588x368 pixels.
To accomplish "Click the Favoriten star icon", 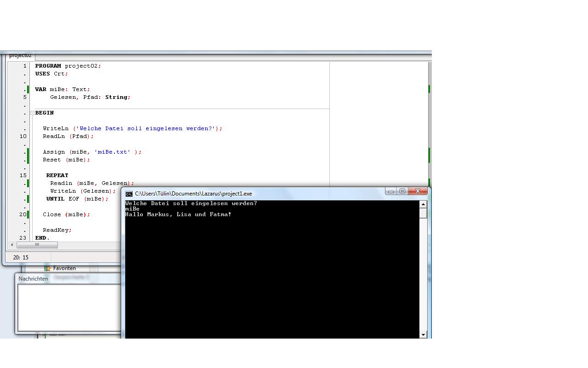I will [48, 268].
